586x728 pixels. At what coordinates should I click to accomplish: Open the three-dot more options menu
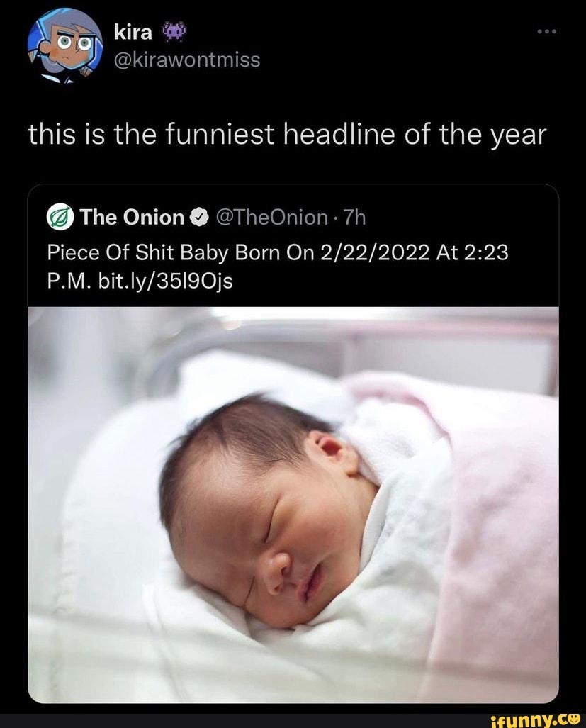pos(546,32)
